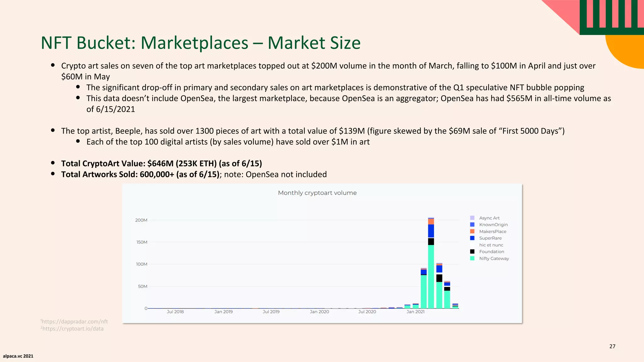Click the Async Art legend swatch

point(472,218)
